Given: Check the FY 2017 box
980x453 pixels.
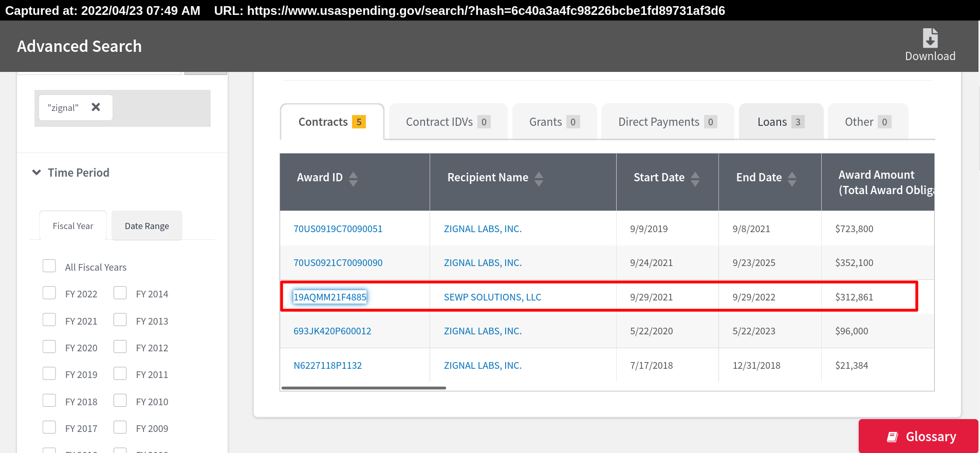Looking at the screenshot, I should click(49, 427).
